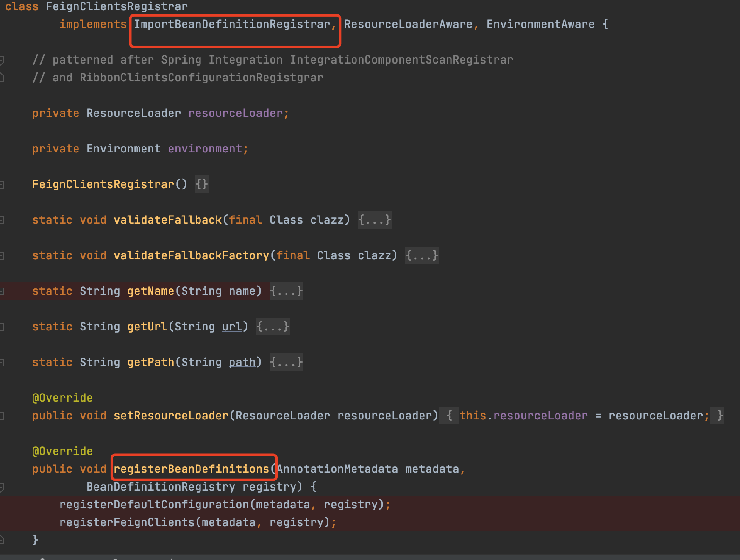Expand the folded getName method body
This screenshot has width=740, height=560.
pyautogui.click(x=286, y=291)
